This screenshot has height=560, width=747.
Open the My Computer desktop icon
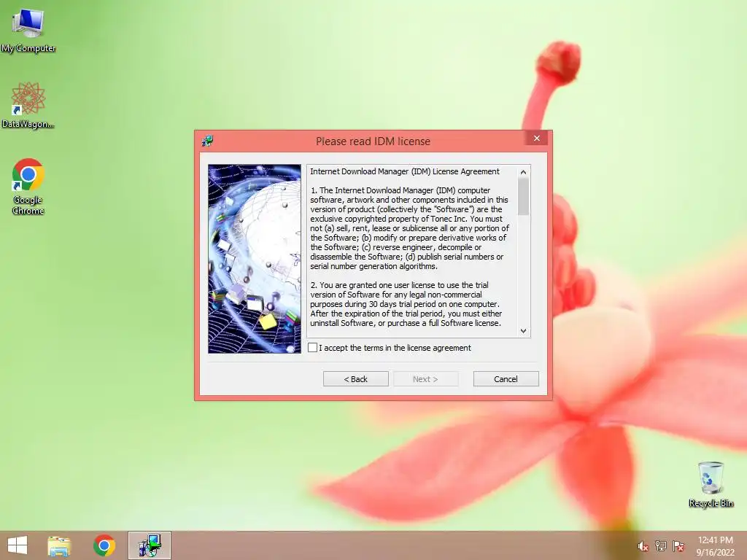[x=28, y=31]
